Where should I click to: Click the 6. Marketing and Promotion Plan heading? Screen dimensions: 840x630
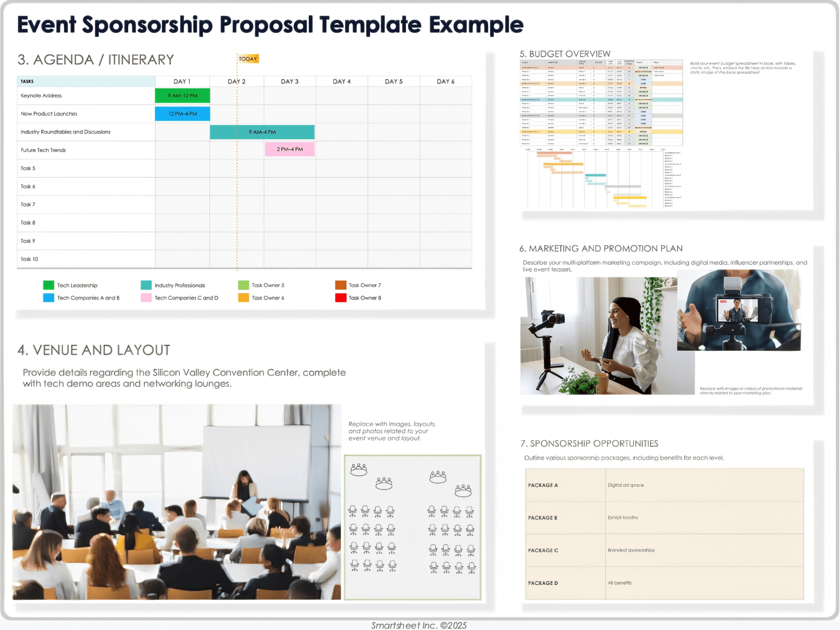[601, 248]
